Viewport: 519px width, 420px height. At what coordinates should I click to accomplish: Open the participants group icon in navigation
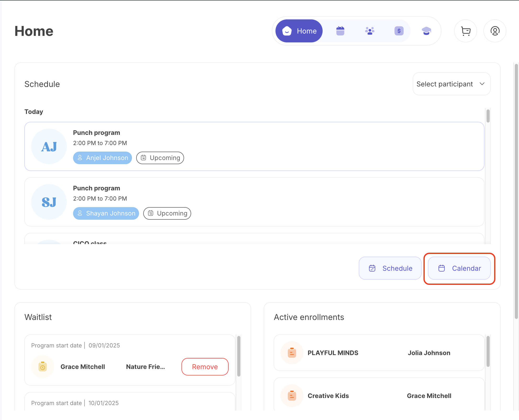tap(369, 31)
